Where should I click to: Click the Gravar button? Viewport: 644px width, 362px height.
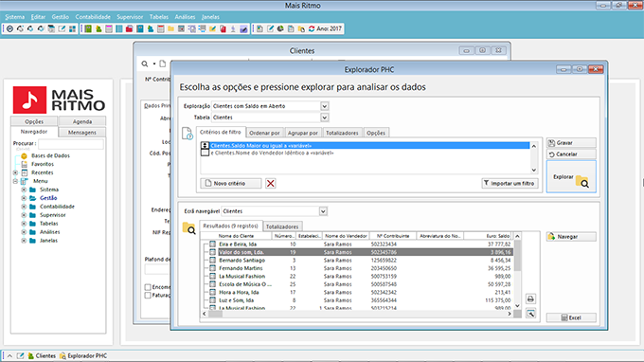pyautogui.click(x=571, y=142)
